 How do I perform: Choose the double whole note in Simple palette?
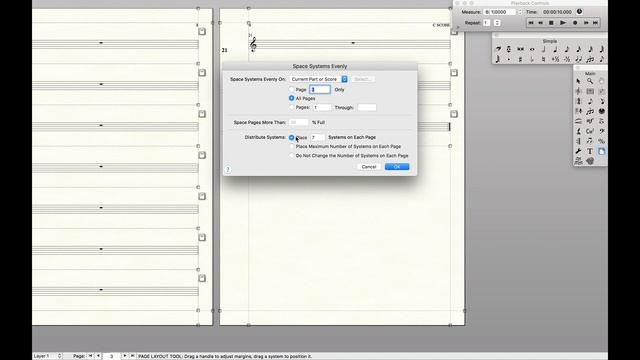(x=520, y=49)
